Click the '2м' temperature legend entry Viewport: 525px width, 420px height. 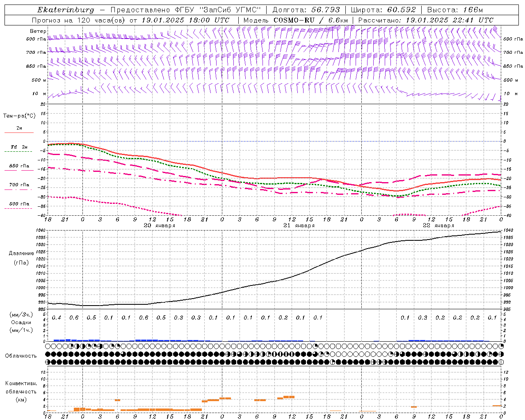coord(19,128)
